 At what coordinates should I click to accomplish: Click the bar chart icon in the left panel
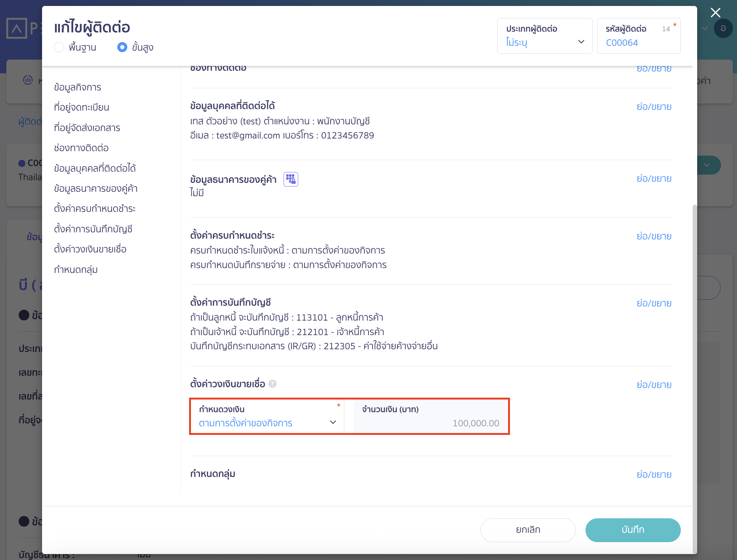tap(28, 80)
